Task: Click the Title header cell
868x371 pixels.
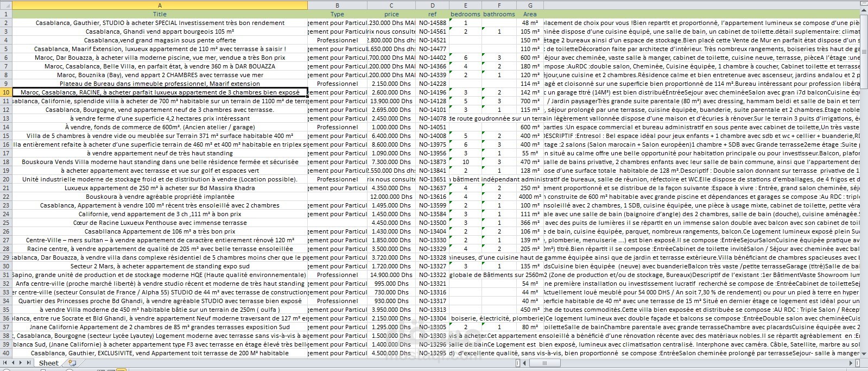Action: pyautogui.click(x=160, y=14)
